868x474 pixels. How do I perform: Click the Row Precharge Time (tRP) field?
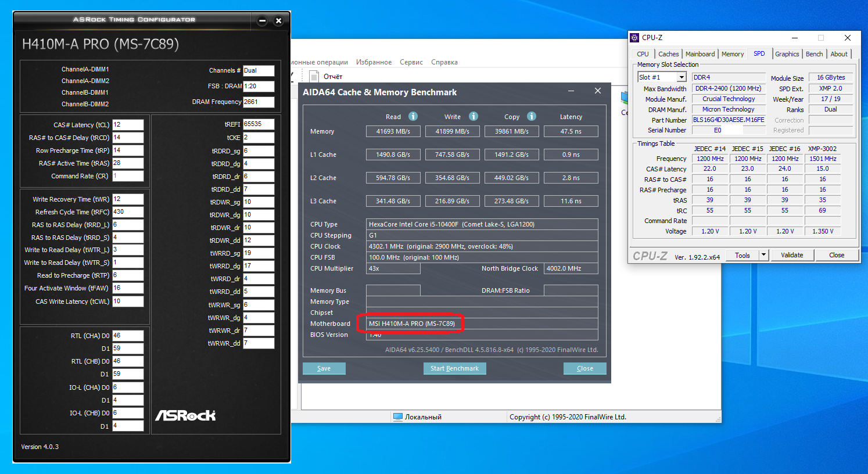click(x=128, y=150)
